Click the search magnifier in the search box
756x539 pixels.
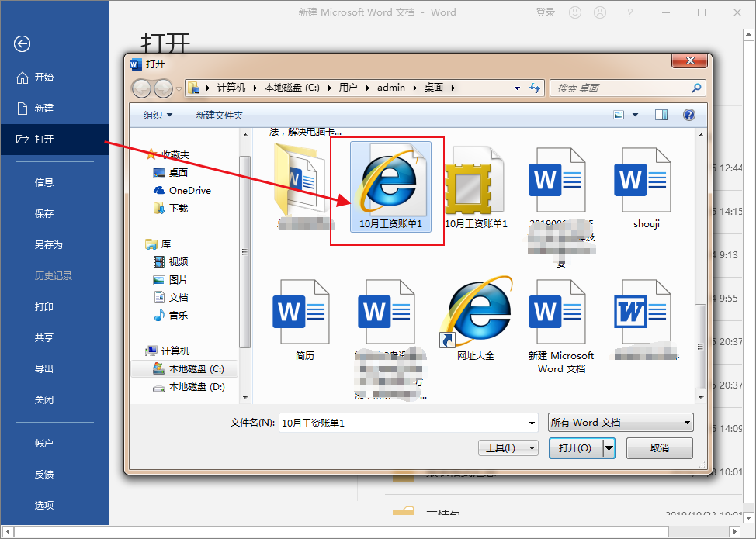[696, 88]
